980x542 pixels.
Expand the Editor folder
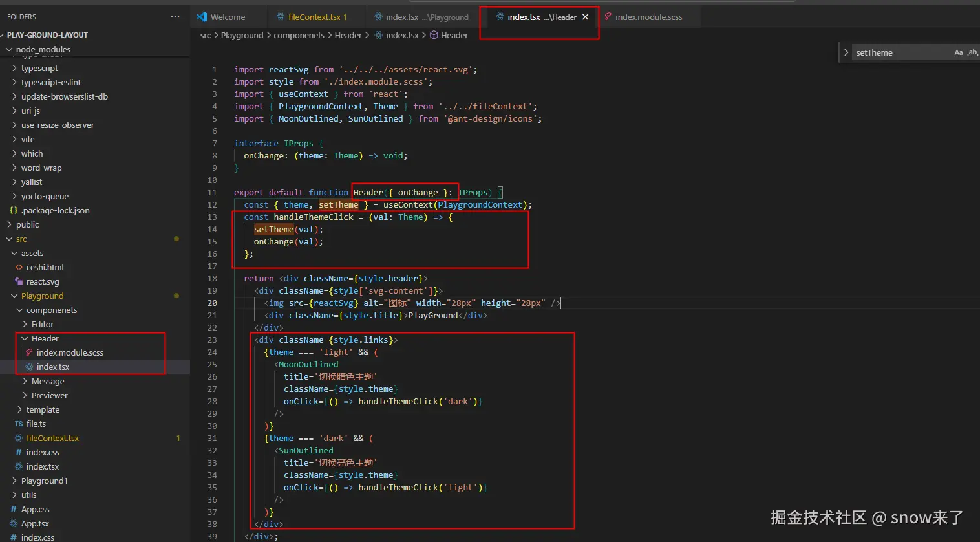[x=43, y=324]
